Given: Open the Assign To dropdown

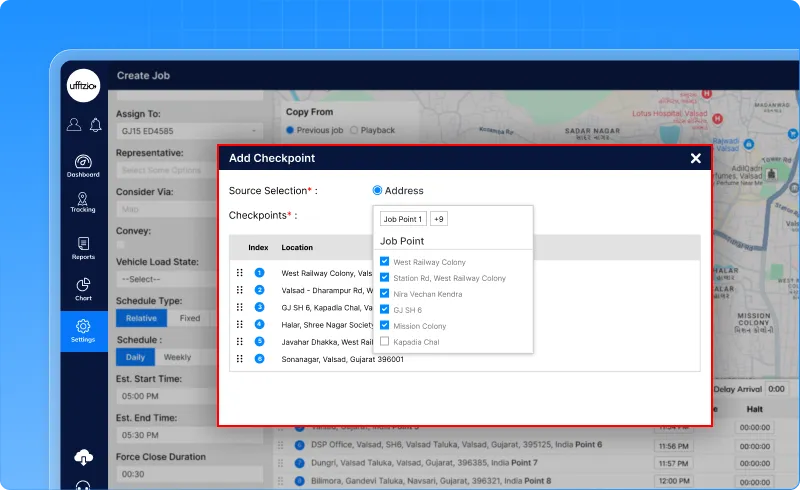Looking at the screenshot, I should 188,131.
